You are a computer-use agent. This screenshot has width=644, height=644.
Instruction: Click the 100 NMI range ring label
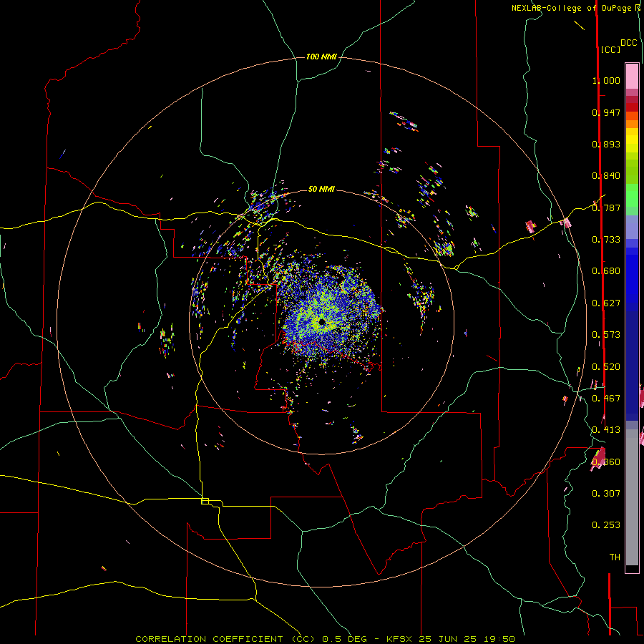321,57
